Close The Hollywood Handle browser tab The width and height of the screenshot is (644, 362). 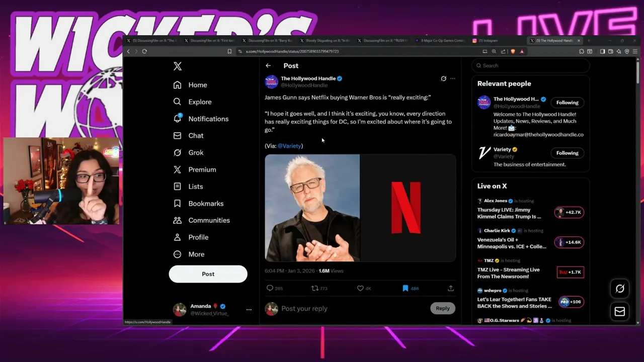[579, 41]
